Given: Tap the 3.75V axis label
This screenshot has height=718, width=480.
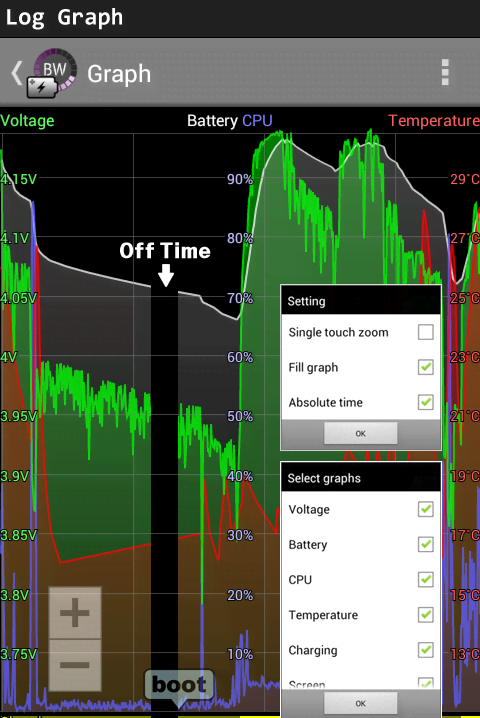Looking at the screenshot, I should [x=18, y=654].
